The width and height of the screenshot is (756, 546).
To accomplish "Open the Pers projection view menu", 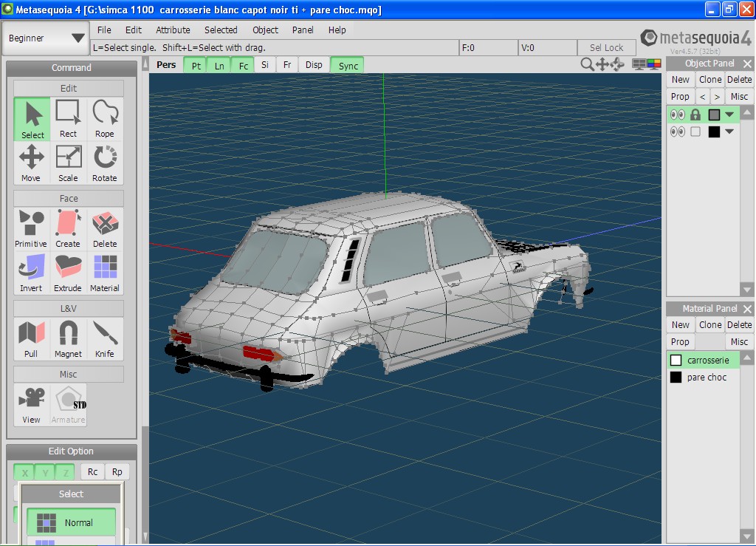I will 166,65.
